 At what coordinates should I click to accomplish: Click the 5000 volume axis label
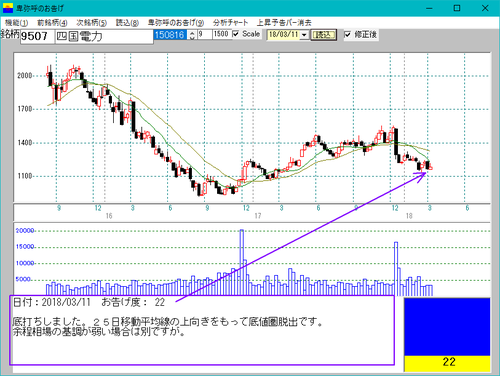[23, 279]
